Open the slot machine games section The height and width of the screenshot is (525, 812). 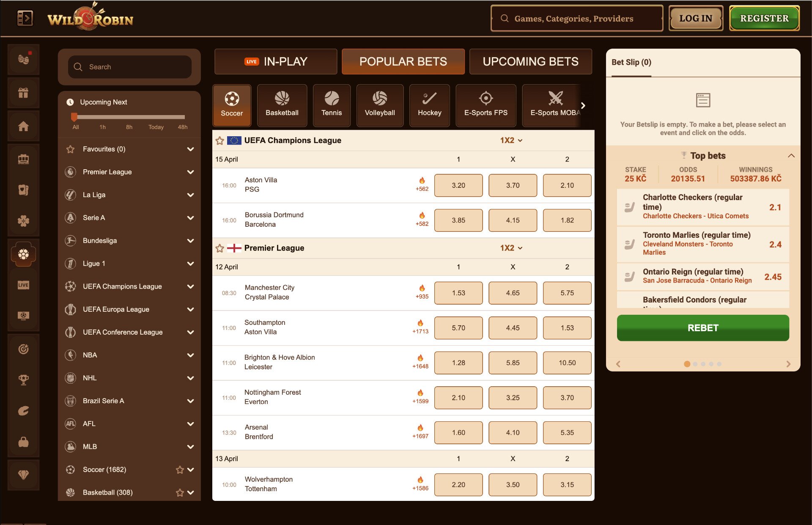point(23,159)
